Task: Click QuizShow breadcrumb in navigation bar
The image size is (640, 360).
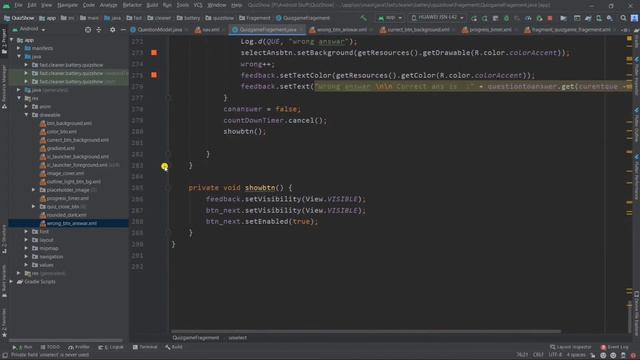Action: pos(19,18)
